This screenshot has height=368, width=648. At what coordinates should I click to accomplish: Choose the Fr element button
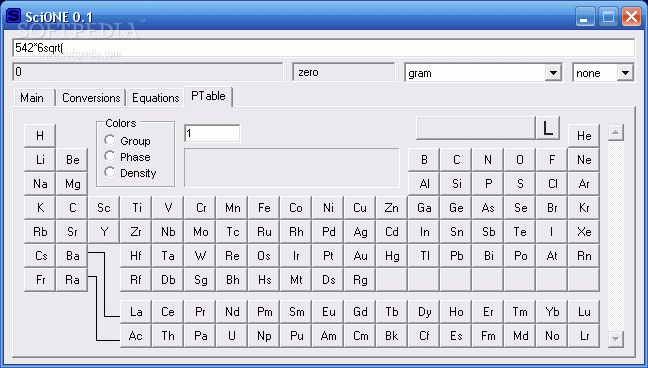pos(40,280)
